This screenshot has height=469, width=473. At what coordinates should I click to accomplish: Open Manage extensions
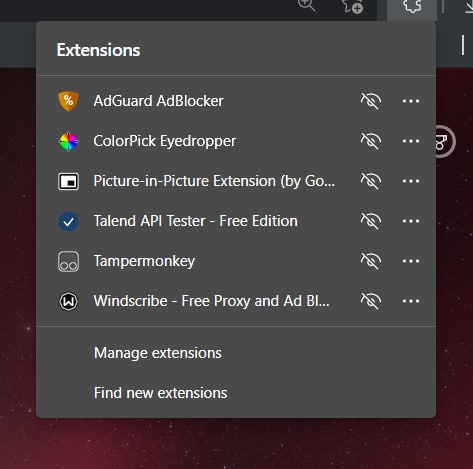(158, 353)
